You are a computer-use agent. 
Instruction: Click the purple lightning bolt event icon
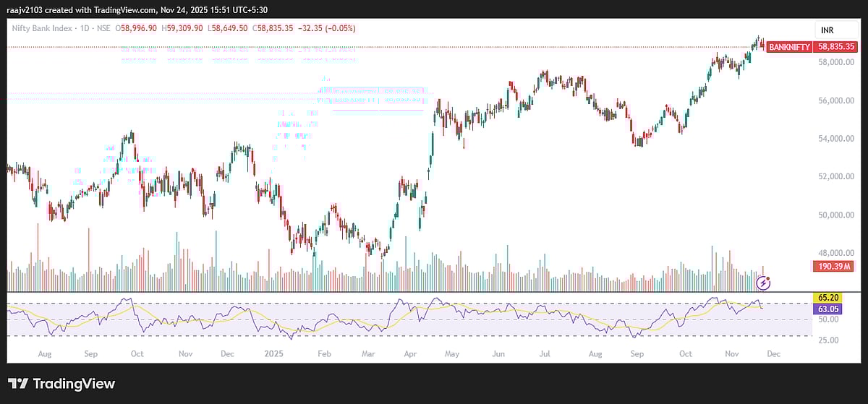pos(762,282)
